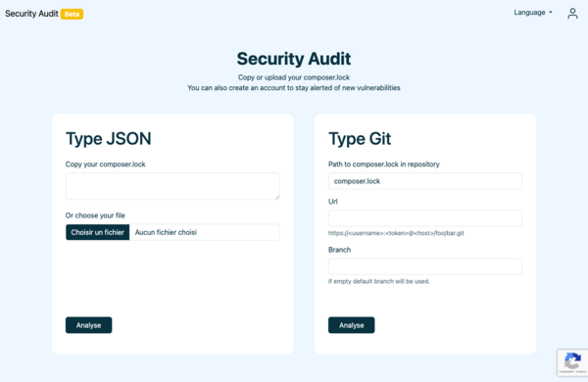Click 'Copy or upload your composer.lock' subtitle
Viewport: 588px width, 382px height.
click(x=294, y=77)
